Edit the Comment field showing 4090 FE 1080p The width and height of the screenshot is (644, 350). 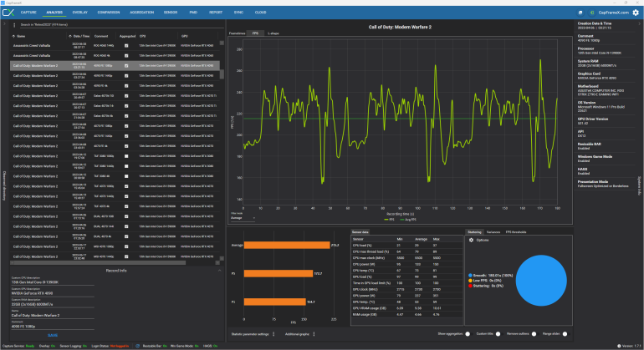click(53, 327)
